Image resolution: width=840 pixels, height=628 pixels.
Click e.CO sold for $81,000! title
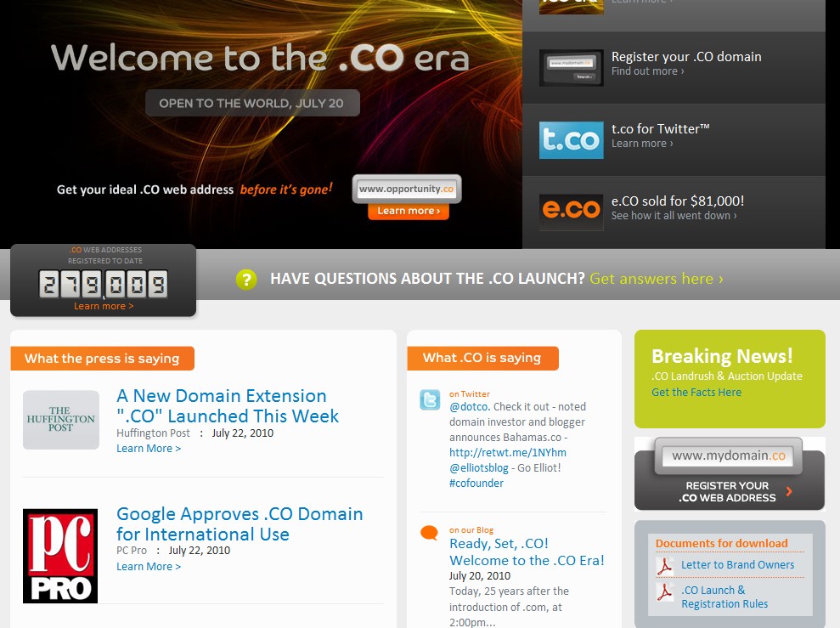point(678,201)
